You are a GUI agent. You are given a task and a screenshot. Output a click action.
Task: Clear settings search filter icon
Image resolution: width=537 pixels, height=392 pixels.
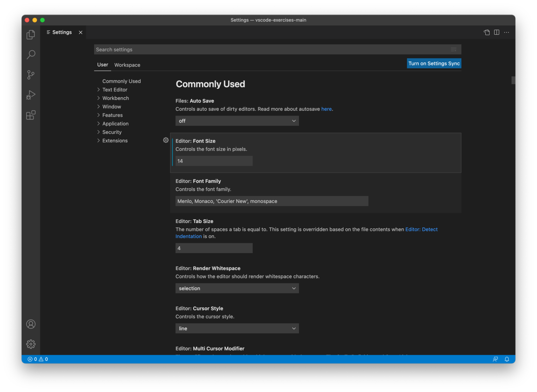(x=453, y=50)
